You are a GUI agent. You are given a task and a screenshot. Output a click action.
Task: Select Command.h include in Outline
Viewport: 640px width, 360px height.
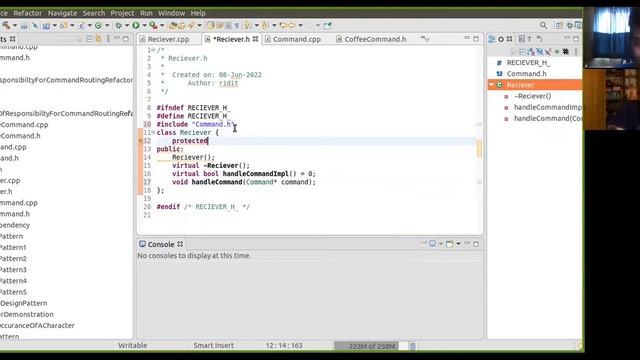526,73
